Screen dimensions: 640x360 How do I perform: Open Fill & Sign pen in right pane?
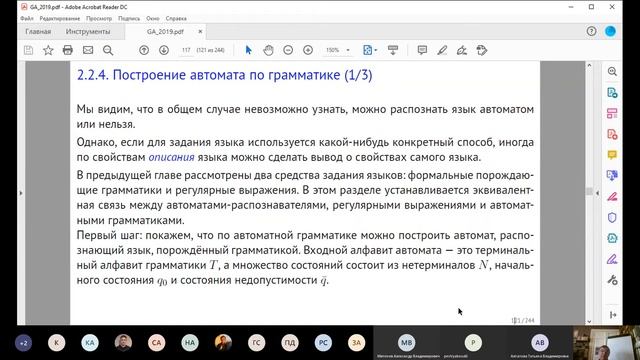612,197
